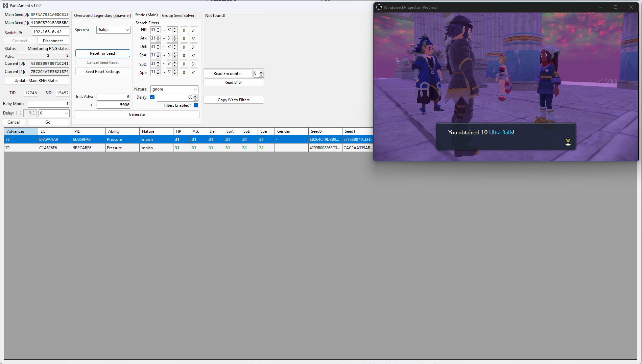
Task: Click the PID cell 5BECABF6
Action: coord(89,148)
